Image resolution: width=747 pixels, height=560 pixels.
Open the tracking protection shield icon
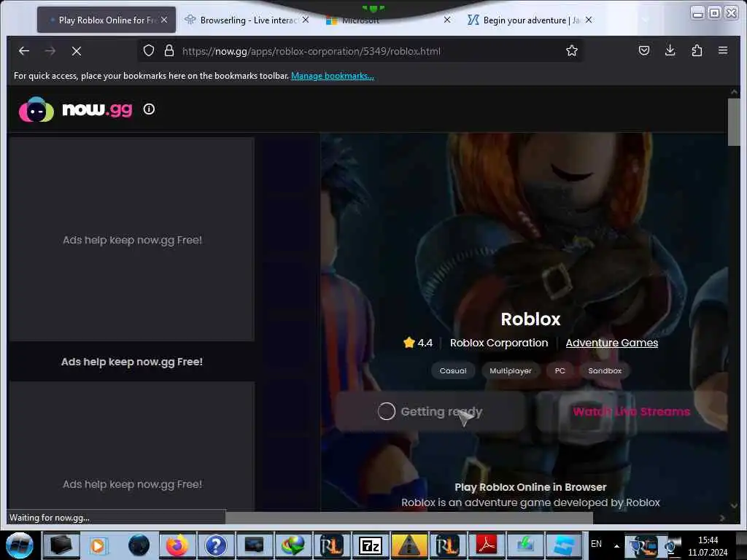click(149, 50)
